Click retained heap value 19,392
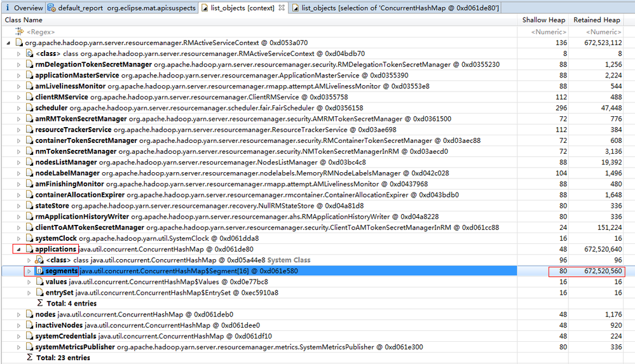 [611, 163]
